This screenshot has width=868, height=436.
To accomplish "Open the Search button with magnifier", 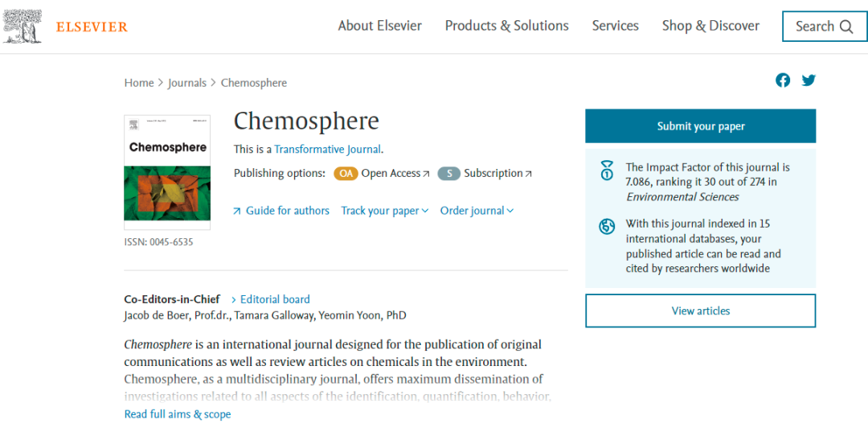I will coord(824,27).
